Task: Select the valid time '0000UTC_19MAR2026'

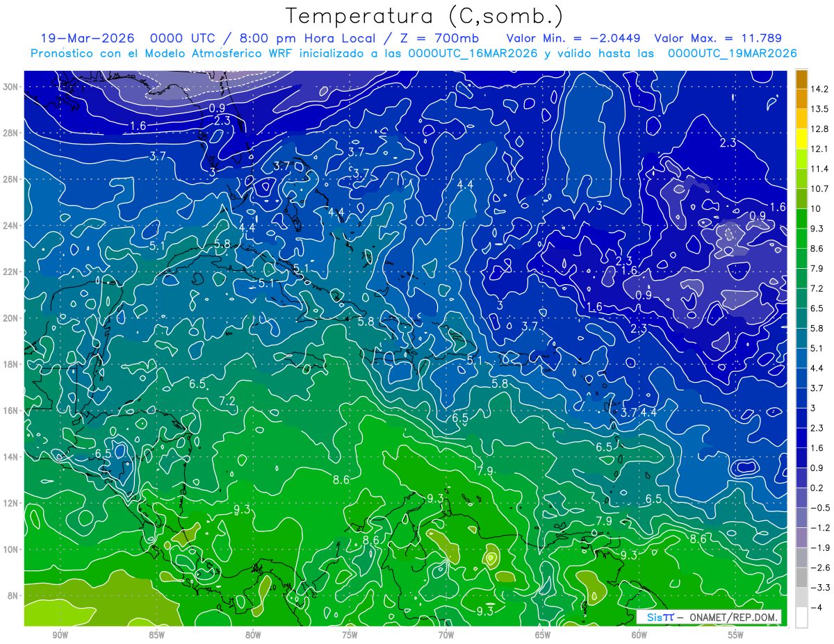Action: coord(732,53)
